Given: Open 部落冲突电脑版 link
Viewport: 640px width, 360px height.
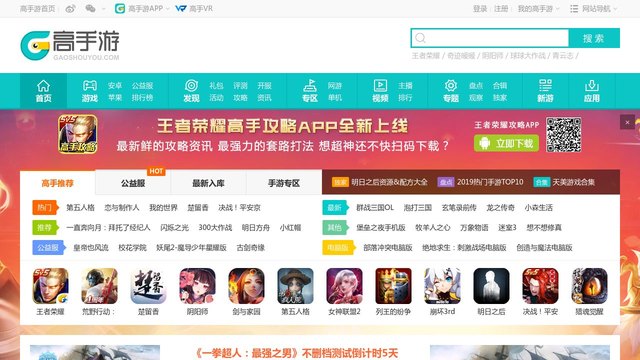Looking at the screenshot, I should pyautogui.click(x=388, y=248).
